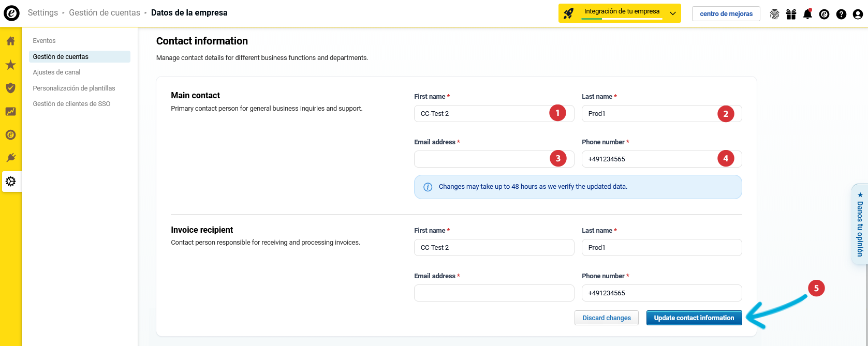Open the Danos tu opinión feedback tab
The height and width of the screenshot is (346, 868).
point(860,225)
